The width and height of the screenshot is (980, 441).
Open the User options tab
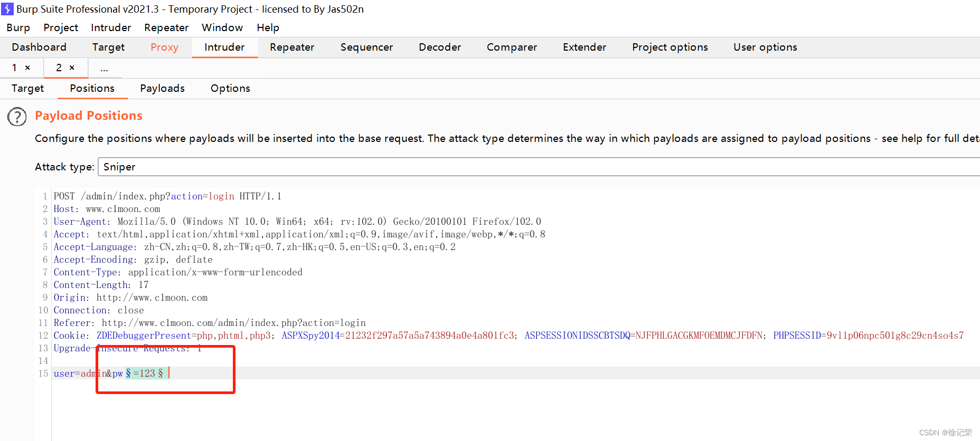765,47
